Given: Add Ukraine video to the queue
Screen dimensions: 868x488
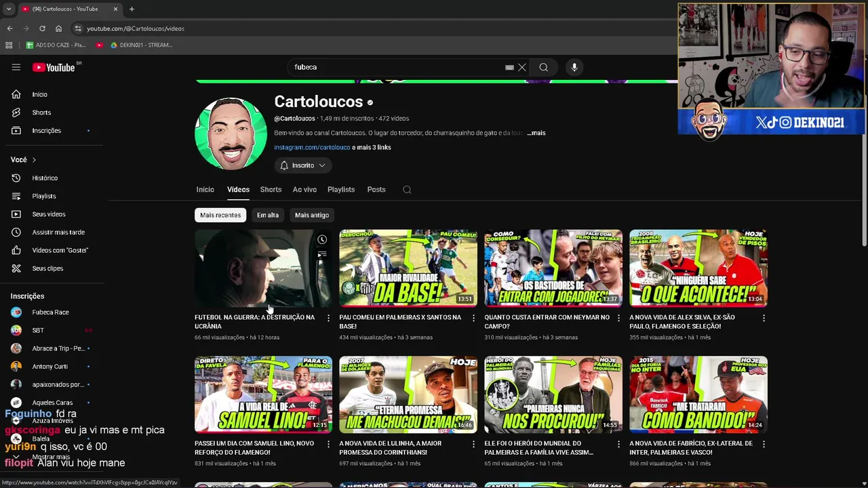Looking at the screenshot, I should [x=322, y=255].
